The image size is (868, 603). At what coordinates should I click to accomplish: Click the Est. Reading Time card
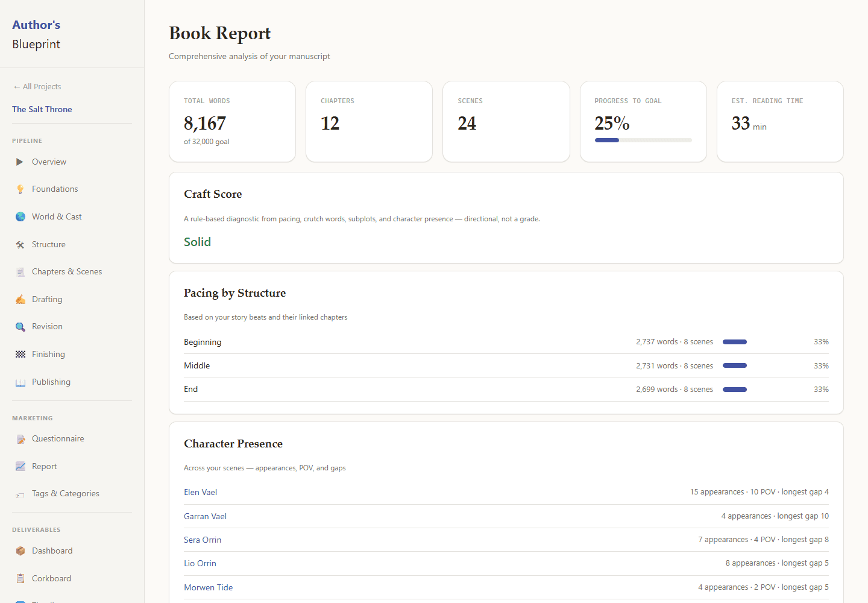(780, 122)
